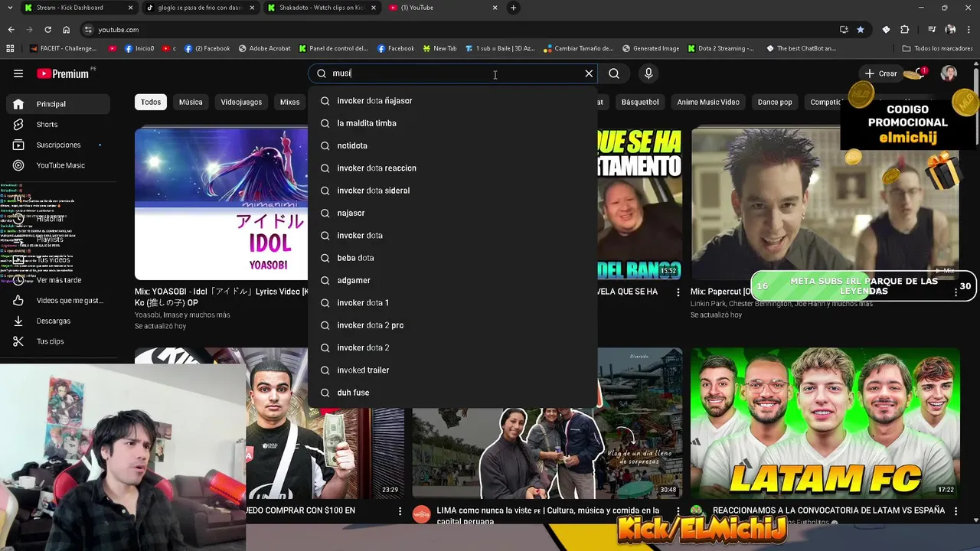This screenshot has height=551, width=980.
Task: Choose suggestion invoked trailer
Action: point(452,370)
